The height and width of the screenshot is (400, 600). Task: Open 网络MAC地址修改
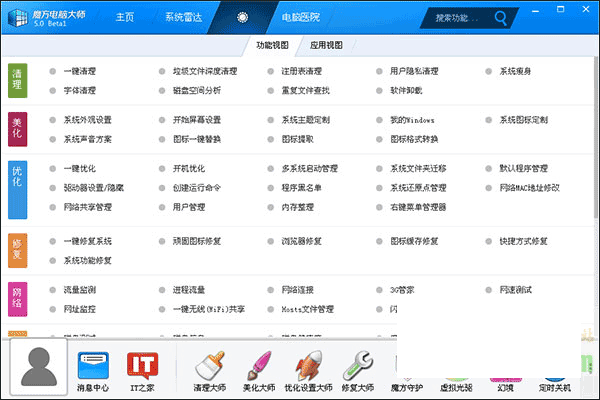point(530,188)
